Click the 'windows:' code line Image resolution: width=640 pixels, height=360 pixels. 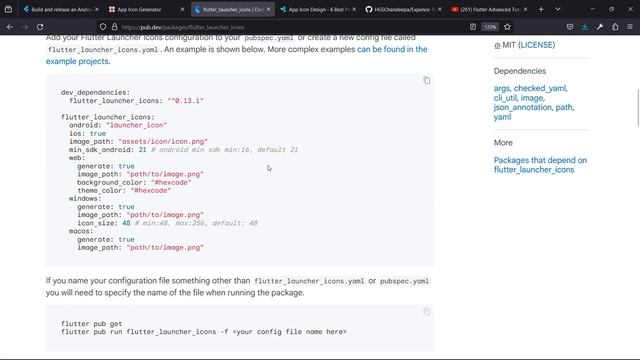85,199
